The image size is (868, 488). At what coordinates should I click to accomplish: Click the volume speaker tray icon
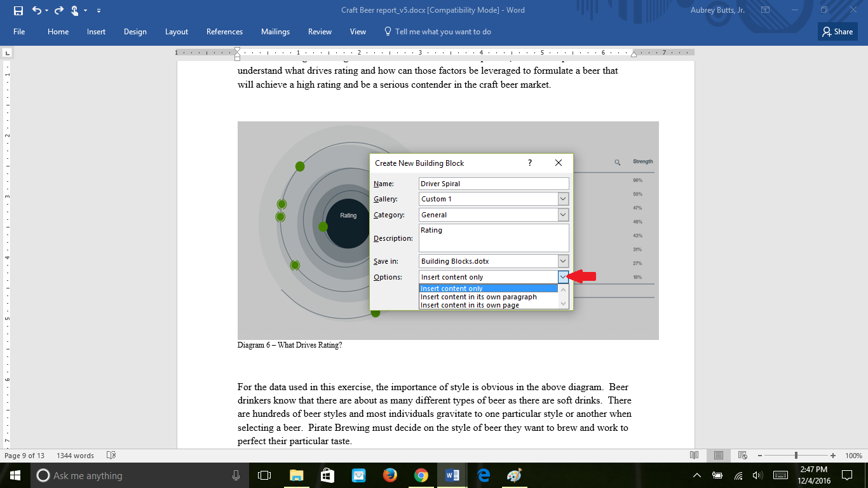pos(757,475)
